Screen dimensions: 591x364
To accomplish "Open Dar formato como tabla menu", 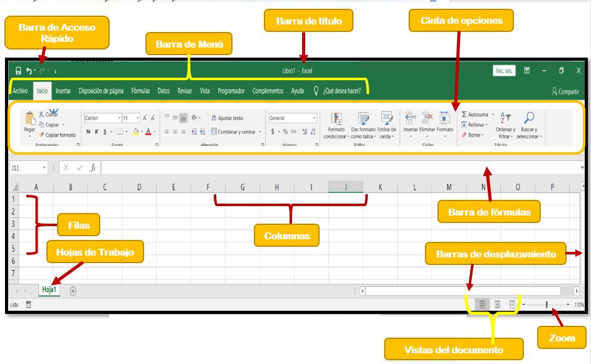I will [363, 125].
